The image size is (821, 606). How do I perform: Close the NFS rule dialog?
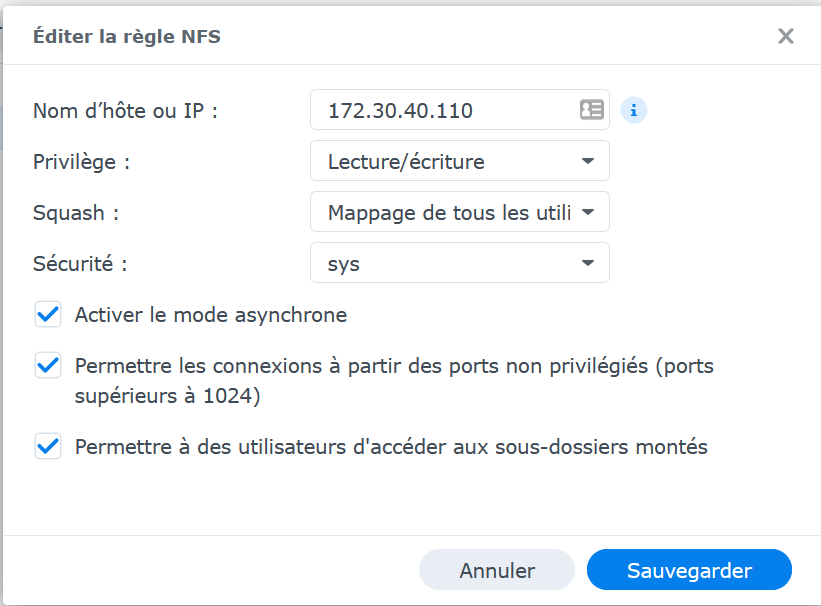tap(786, 37)
